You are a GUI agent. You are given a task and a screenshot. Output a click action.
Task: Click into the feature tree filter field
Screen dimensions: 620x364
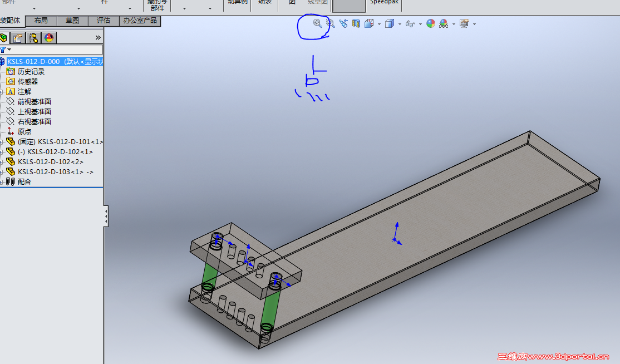coord(57,50)
